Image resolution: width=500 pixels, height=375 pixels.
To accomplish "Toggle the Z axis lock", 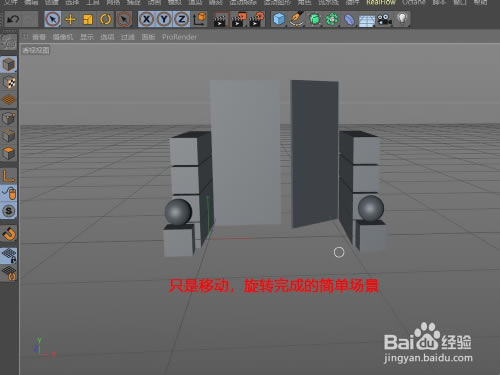I will pos(181,19).
